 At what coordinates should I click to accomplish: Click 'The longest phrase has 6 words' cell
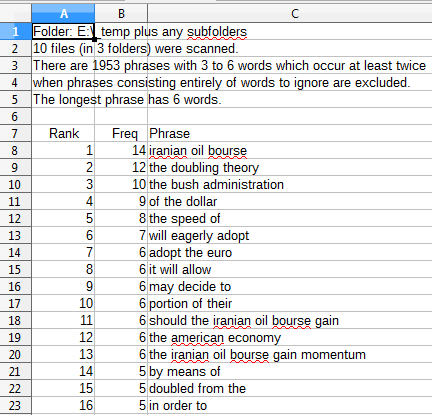pyautogui.click(x=63, y=99)
